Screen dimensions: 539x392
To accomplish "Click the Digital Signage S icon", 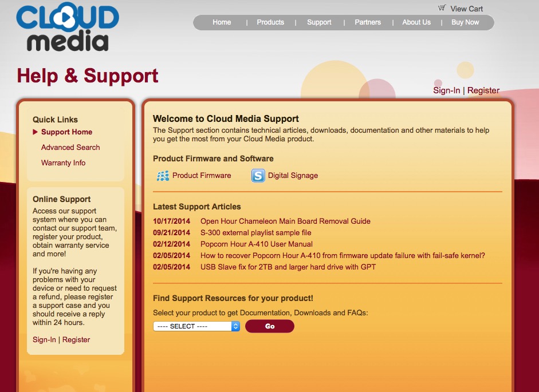I will [x=258, y=176].
